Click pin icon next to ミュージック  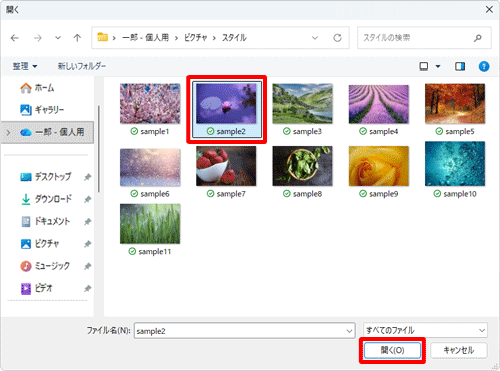[x=87, y=266]
